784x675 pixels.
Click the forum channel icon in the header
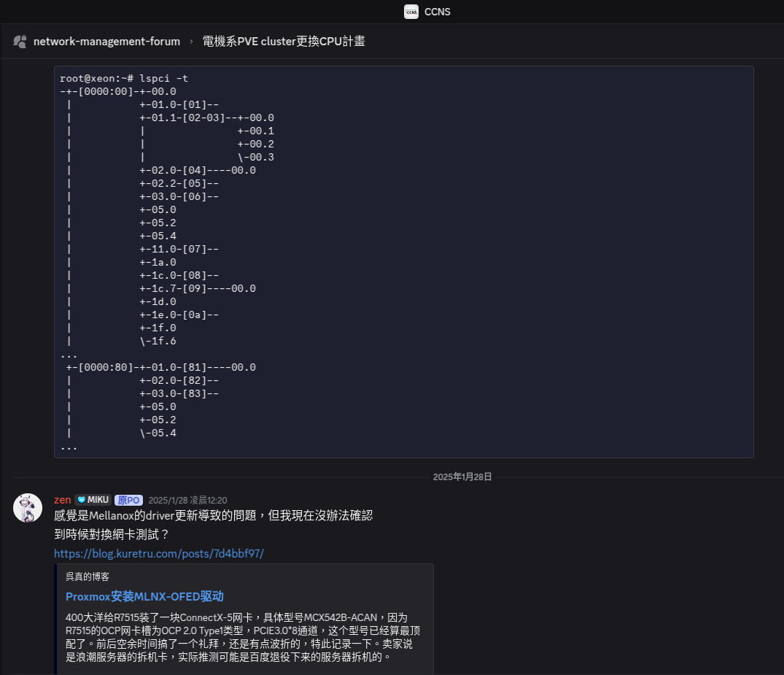(20, 42)
